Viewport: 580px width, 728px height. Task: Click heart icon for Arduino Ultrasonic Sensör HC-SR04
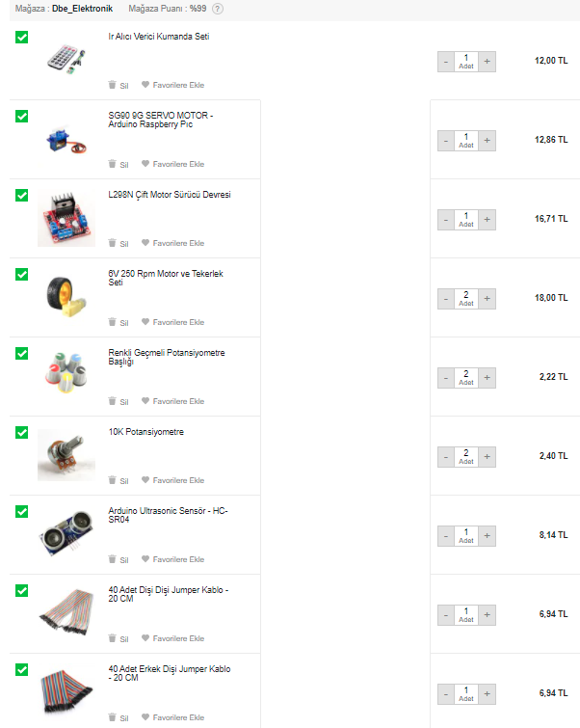pyautogui.click(x=145, y=559)
